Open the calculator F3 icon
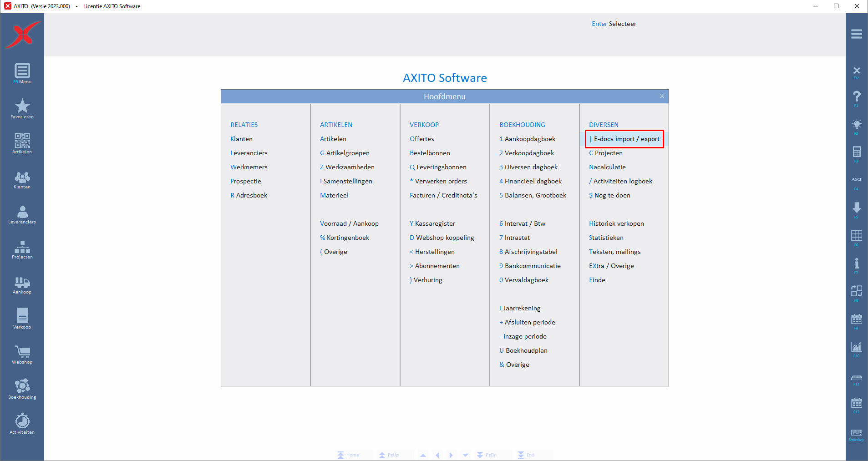The image size is (868, 461). pos(857,154)
